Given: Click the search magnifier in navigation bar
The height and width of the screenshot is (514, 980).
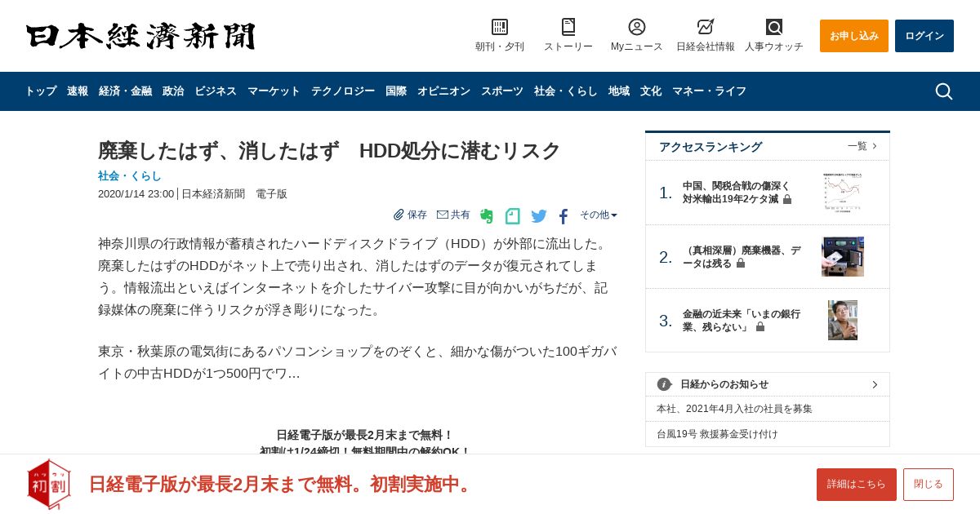Looking at the screenshot, I should [944, 91].
